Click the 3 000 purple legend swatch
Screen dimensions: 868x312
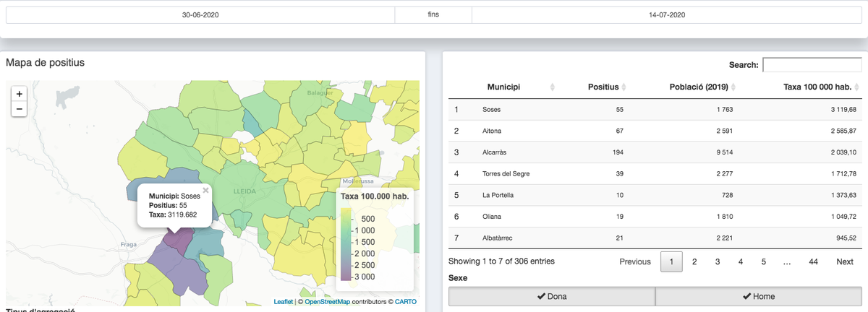click(345, 277)
